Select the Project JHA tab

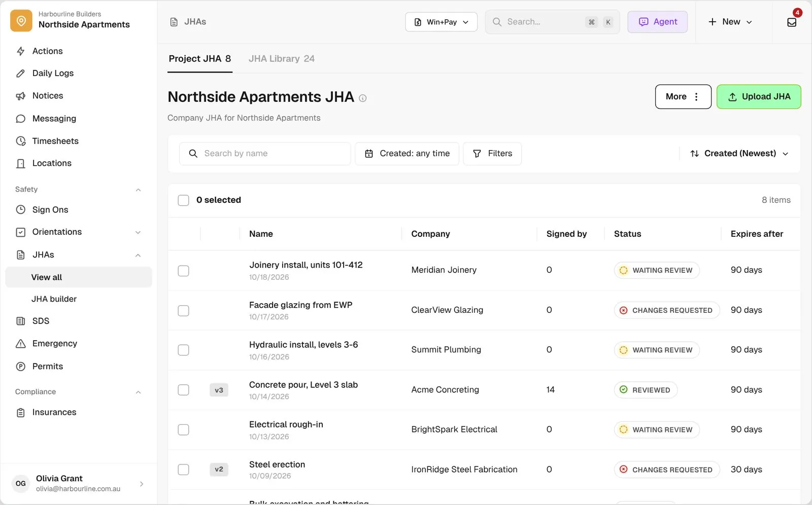[200, 59]
